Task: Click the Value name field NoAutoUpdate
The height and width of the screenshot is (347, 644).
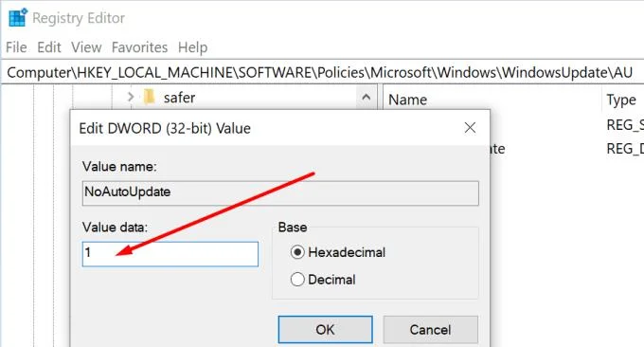Action: pyautogui.click(x=280, y=192)
